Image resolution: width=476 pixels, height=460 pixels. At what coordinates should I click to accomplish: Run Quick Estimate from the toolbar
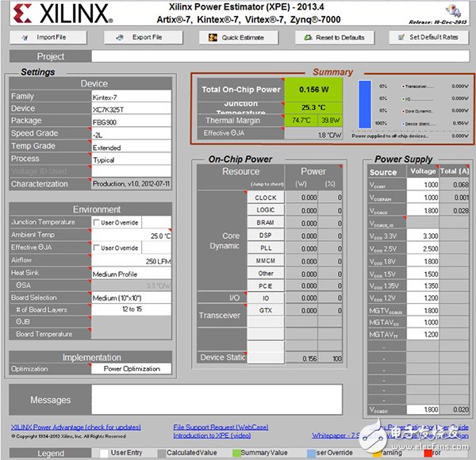point(212,37)
